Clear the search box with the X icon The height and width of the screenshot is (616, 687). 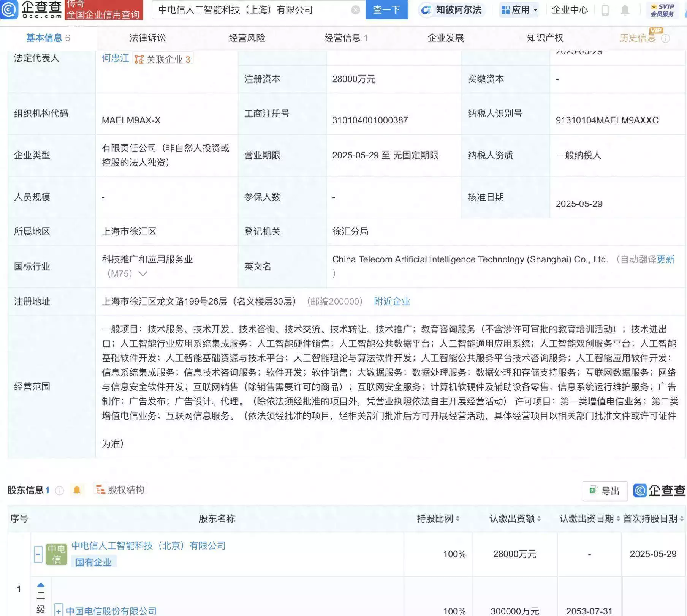point(355,10)
